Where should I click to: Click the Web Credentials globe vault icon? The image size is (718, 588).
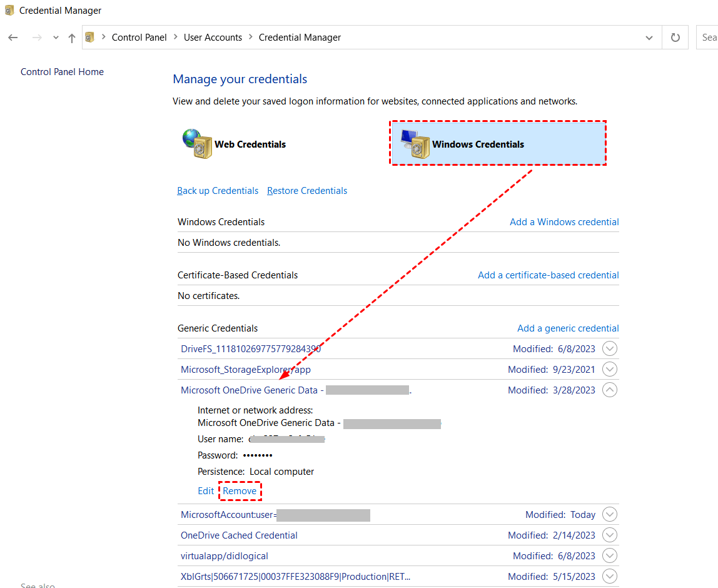coord(198,143)
